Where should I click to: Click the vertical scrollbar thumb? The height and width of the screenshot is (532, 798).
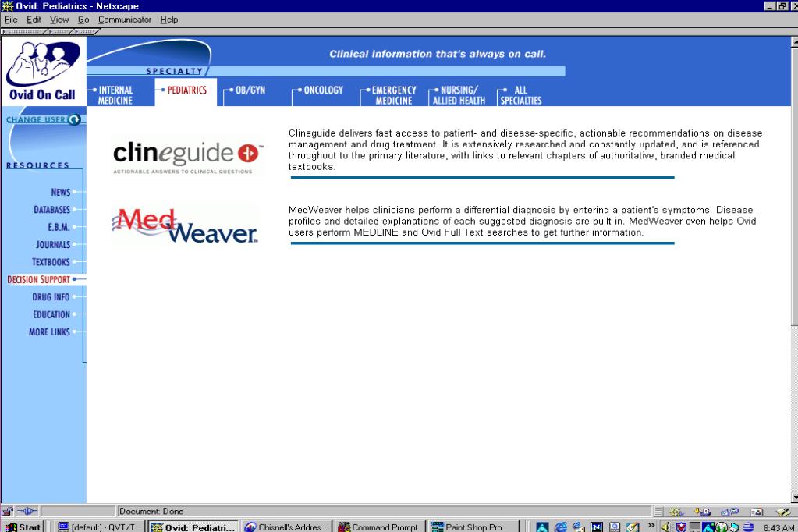(794, 186)
